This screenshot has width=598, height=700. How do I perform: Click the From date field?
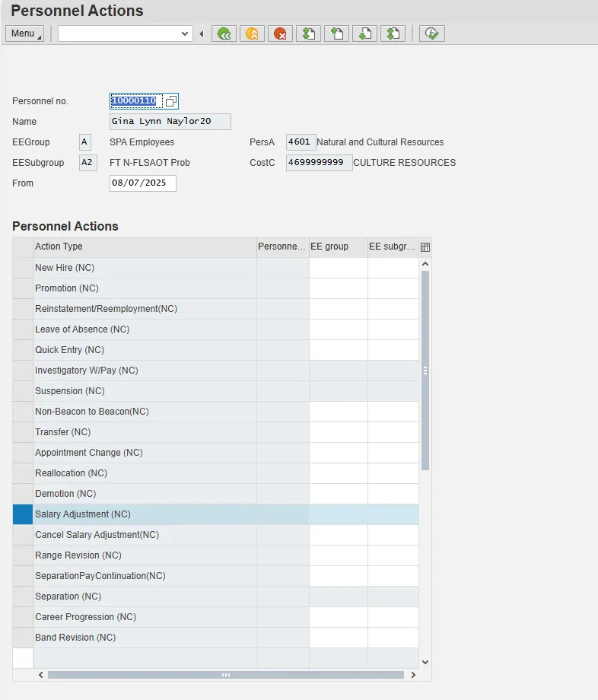click(x=143, y=183)
